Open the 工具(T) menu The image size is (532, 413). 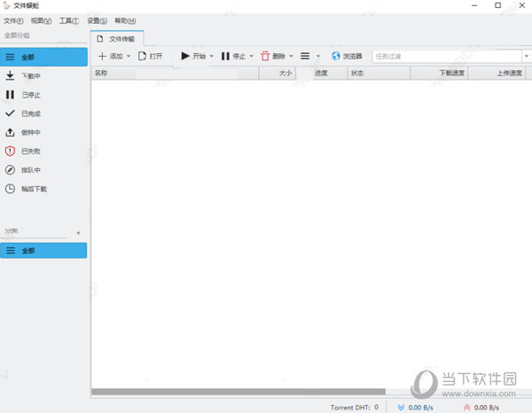pyautogui.click(x=68, y=20)
